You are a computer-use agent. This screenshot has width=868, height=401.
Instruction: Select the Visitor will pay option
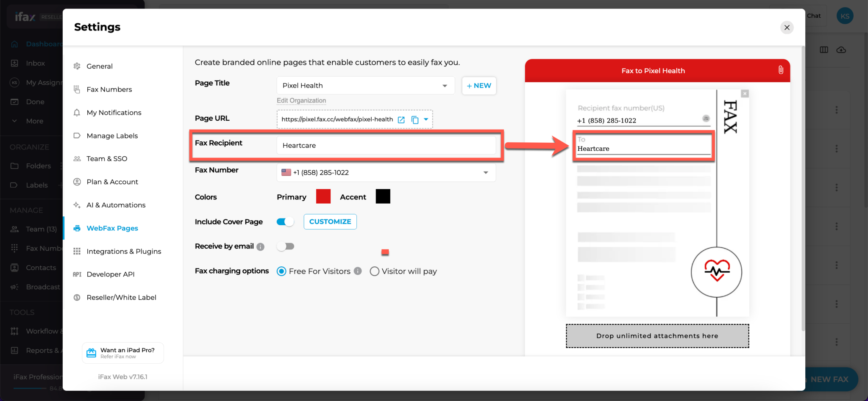374,271
